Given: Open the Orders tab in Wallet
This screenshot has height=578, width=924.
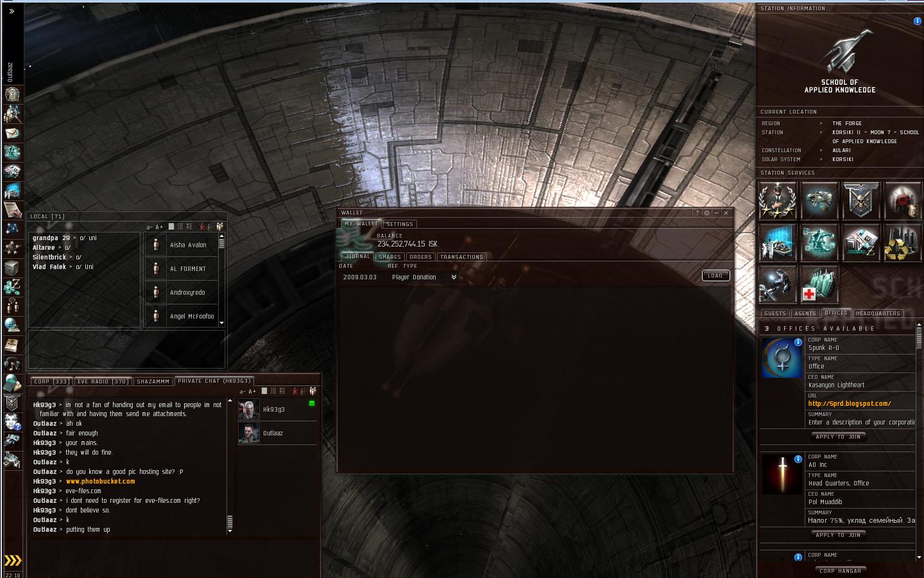Looking at the screenshot, I should pos(420,257).
